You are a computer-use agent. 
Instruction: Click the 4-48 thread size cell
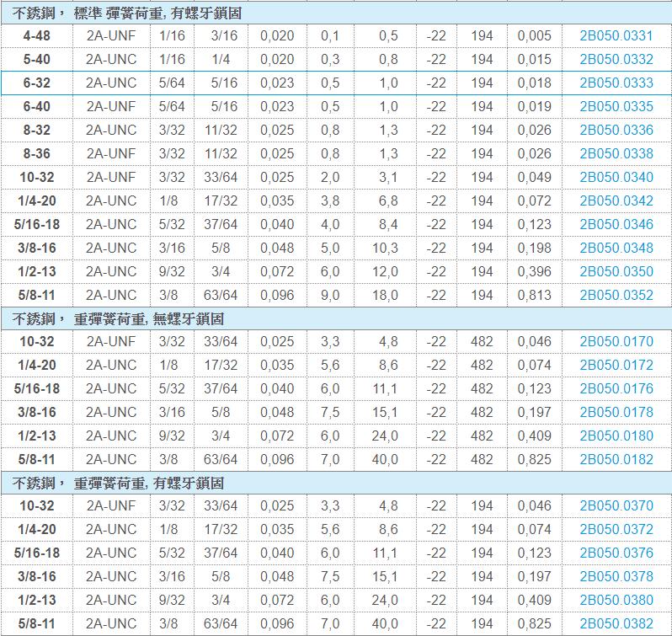click(37, 35)
